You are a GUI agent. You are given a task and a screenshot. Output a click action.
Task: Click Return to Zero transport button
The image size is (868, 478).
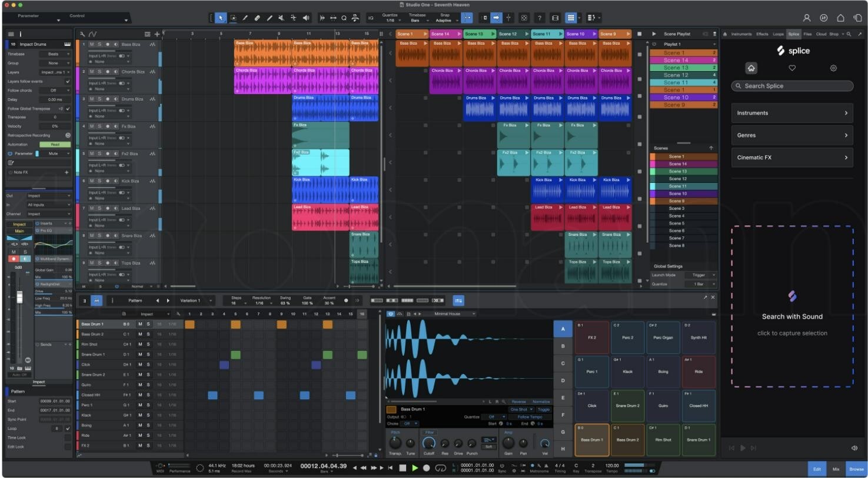point(390,468)
